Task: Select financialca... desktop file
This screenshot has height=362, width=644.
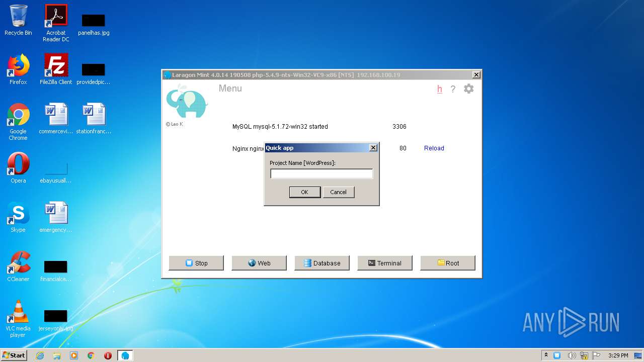Action: click(56, 270)
